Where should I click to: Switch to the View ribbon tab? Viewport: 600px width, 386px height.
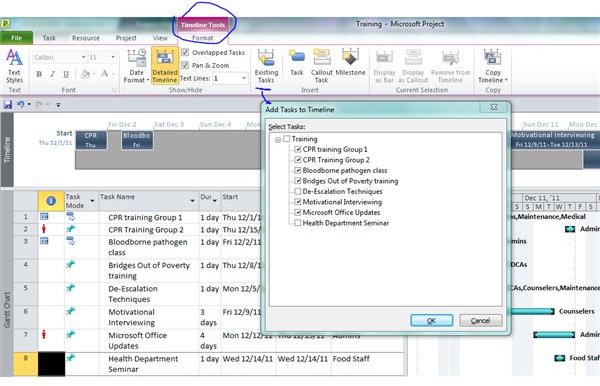click(160, 38)
